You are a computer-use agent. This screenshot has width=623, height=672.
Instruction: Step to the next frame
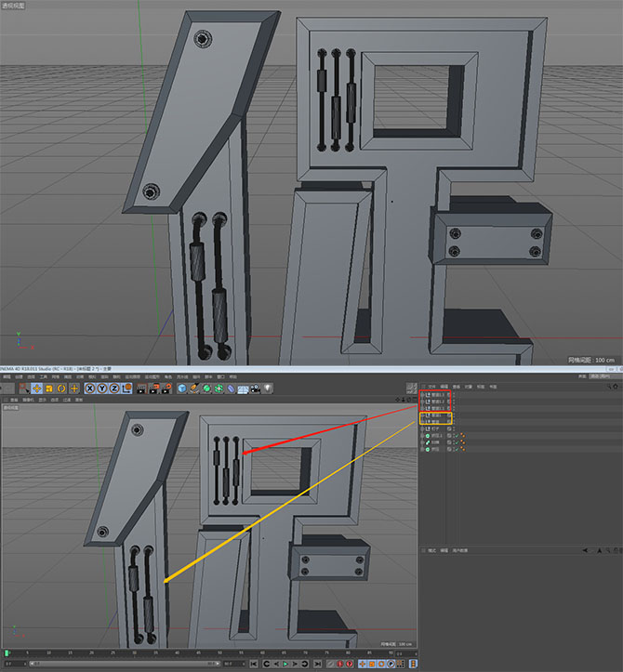[x=295, y=664]
